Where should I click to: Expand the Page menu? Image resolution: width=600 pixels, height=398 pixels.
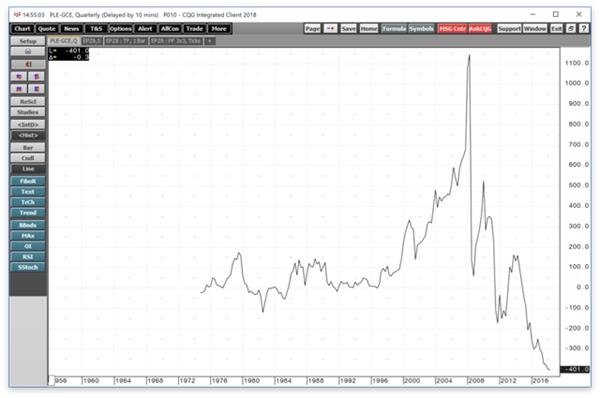[x=312, y=29]
